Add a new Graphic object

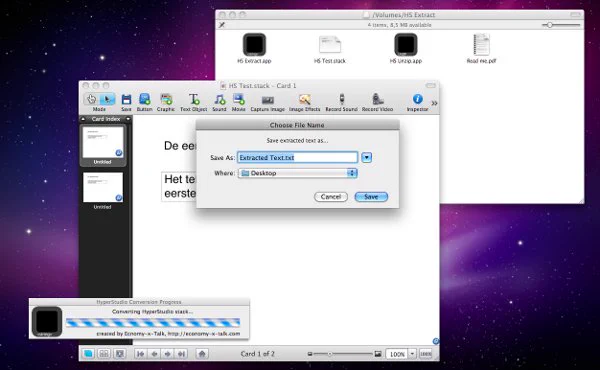(166, 99)
